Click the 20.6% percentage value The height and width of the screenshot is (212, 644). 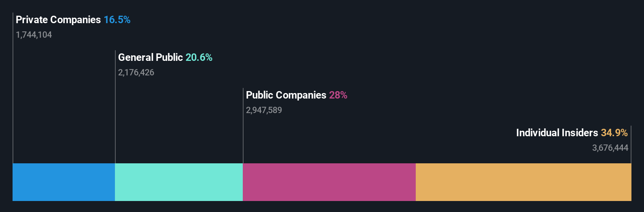click(x=199, y=57)
